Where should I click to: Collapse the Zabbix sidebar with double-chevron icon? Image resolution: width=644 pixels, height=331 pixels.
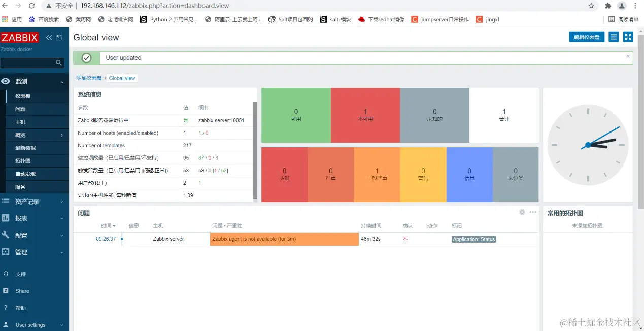pos(49,38)
